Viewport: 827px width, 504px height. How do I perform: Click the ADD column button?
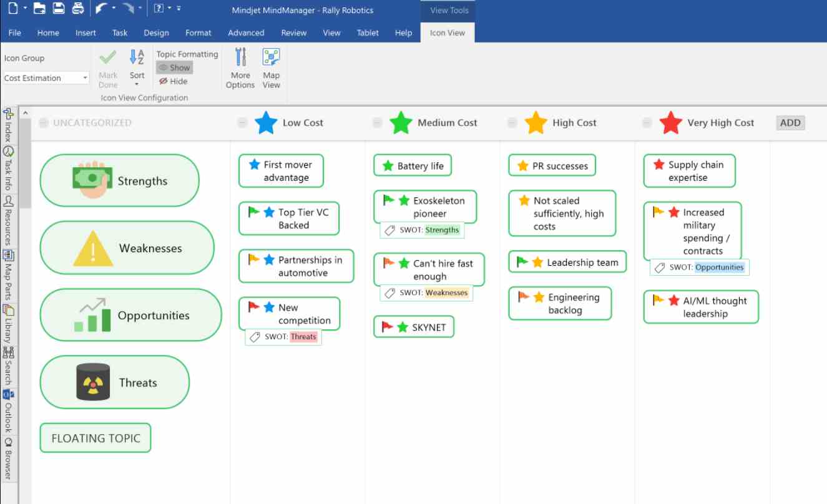coord(790,123)
